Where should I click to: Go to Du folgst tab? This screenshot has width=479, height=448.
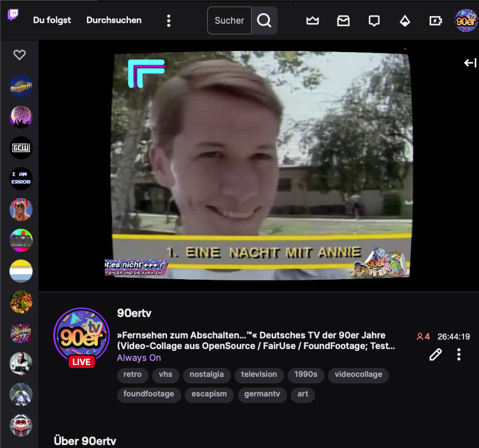pyautogui.click(x=52, y=20)
